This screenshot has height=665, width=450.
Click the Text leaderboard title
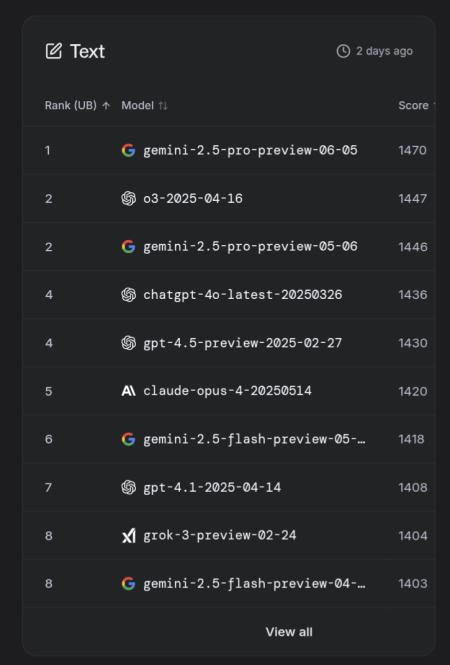click(x=87, y=51)
